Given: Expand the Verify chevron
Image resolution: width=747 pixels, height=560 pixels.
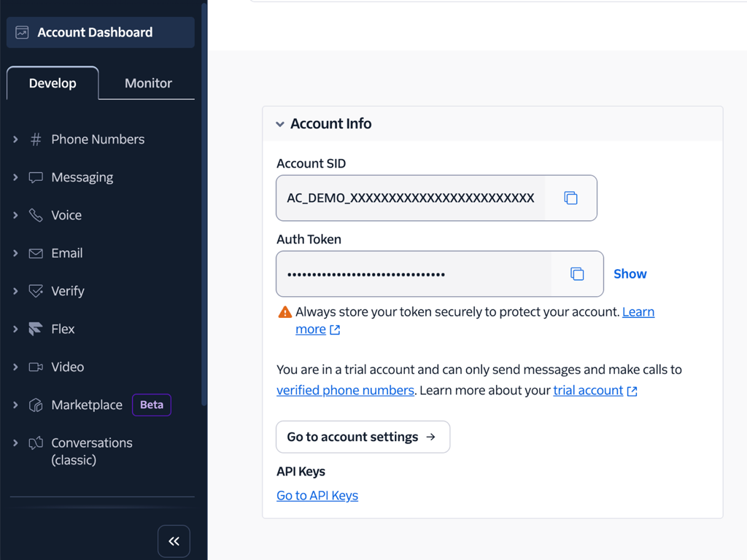Looking at the screenshot, I should pos(15,291).
